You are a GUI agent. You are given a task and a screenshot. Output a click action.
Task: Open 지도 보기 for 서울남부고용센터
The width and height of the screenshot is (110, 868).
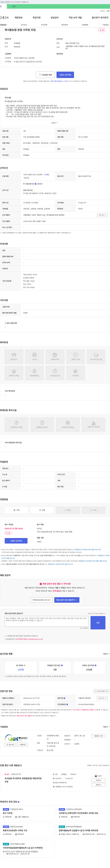[x=102, y=698]
